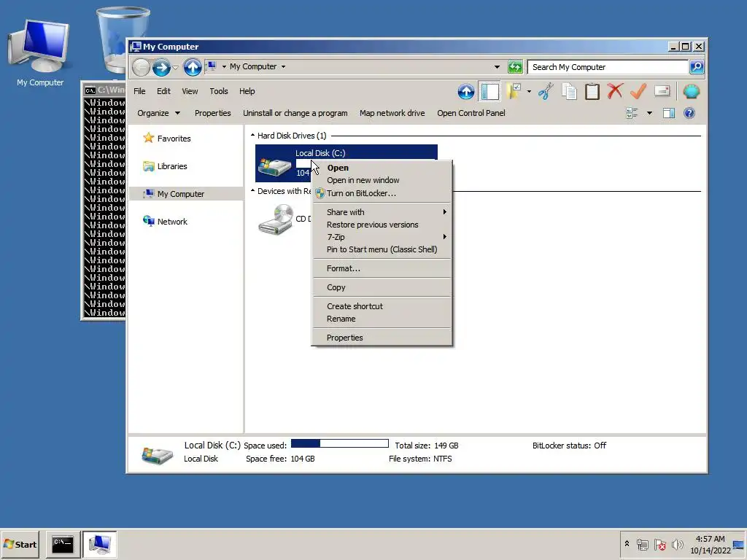Click the green Refresh button

coord(515,67)
